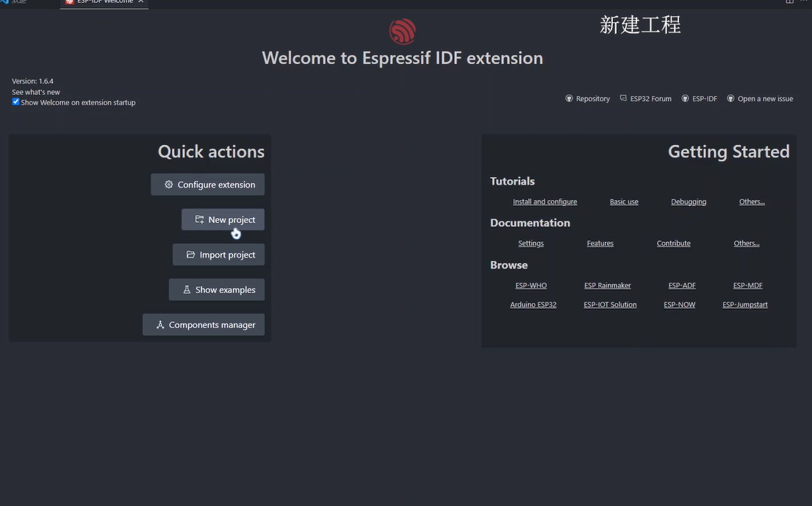The height and width of the screenshot is (506, 812).
Task: Browse the ESP-NOW link
Action: click(680, 304)
